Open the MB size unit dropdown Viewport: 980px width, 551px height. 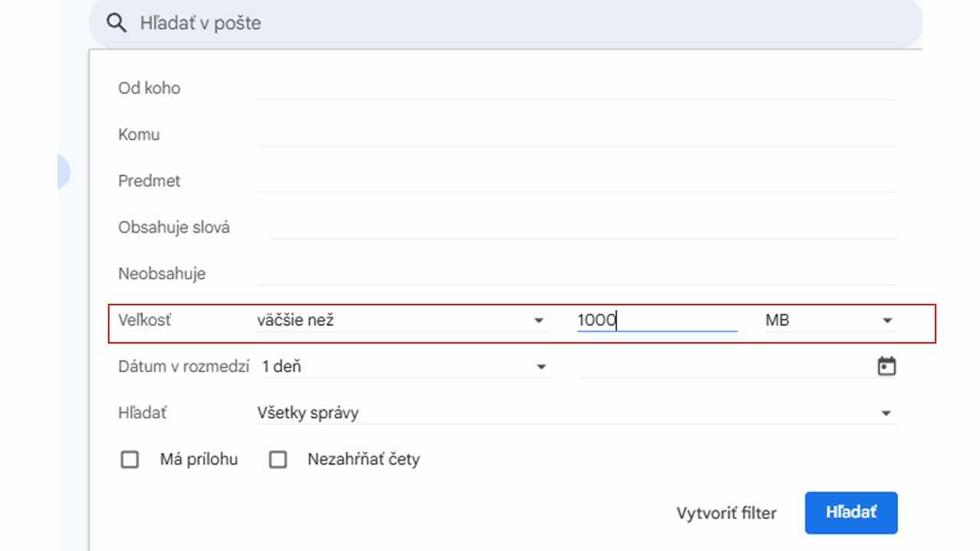[830, 320]
